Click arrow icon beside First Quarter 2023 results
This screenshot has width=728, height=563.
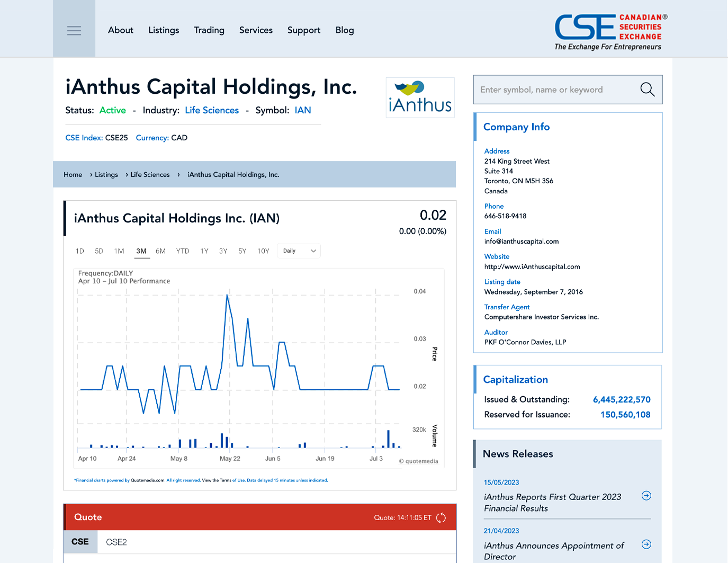tap(646, 496)
